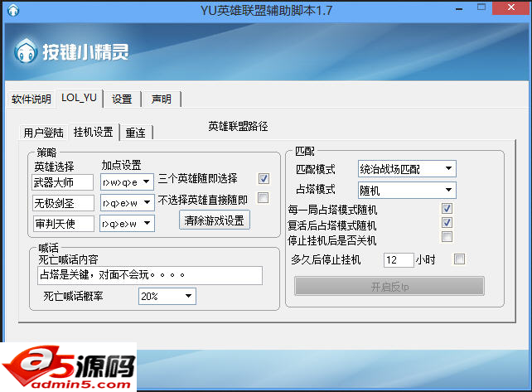Toggle 复活后占塔模式随机 checkbox

tap(447, 222)
